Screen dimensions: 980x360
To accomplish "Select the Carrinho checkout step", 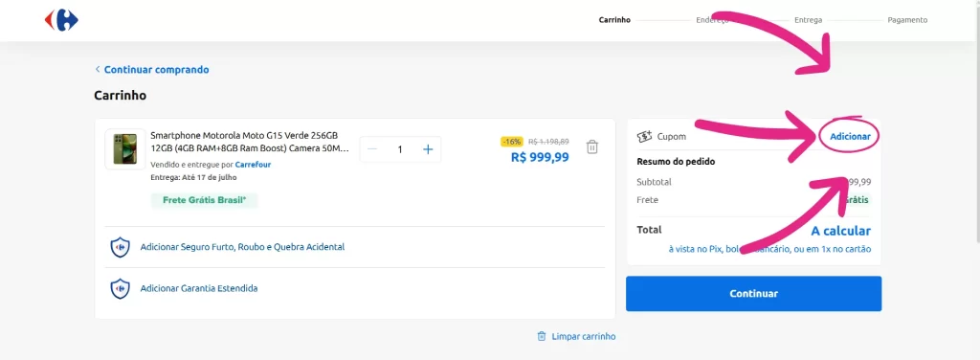I will tap(614, 20).
